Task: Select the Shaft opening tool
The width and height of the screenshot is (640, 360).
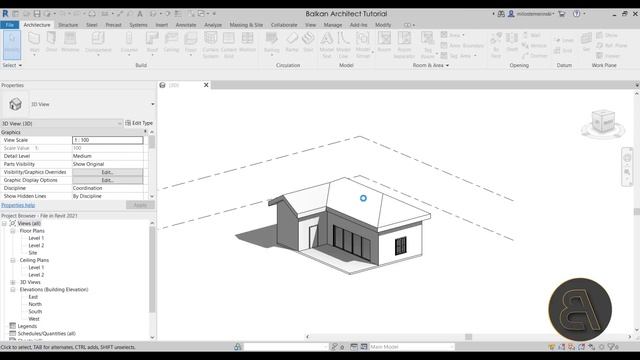Action: pyautogui.click(x=512, y=42)
